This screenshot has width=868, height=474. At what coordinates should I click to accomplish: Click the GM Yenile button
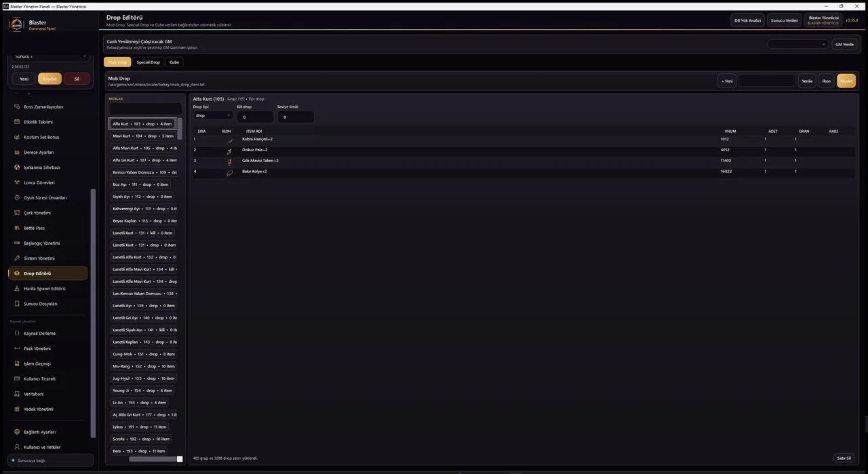844,44
